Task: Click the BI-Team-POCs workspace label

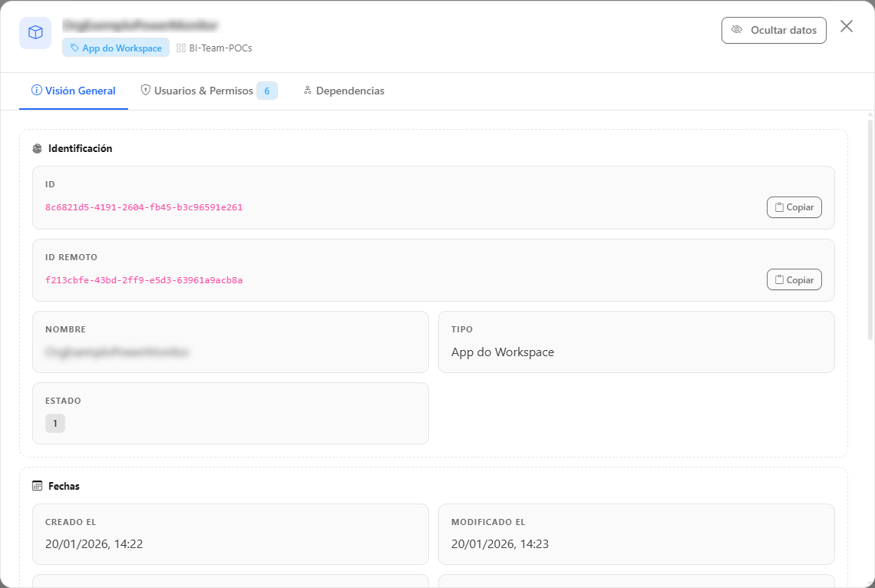Action: point(214,48)
